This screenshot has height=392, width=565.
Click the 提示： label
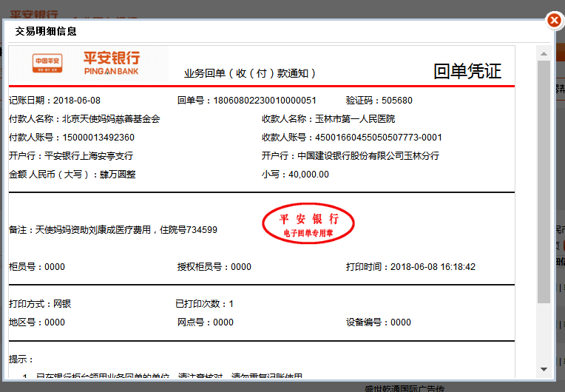[21, 359]
